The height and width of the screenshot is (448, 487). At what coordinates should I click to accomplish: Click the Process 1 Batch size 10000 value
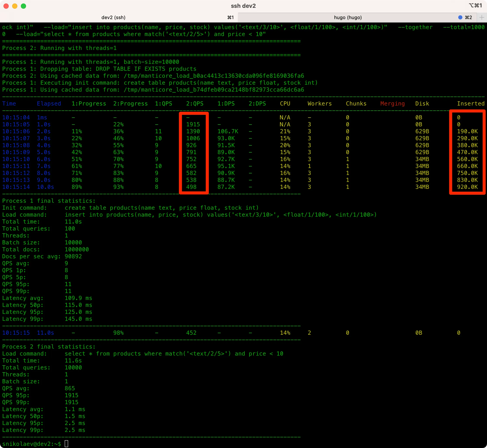[x=73, y=243]
